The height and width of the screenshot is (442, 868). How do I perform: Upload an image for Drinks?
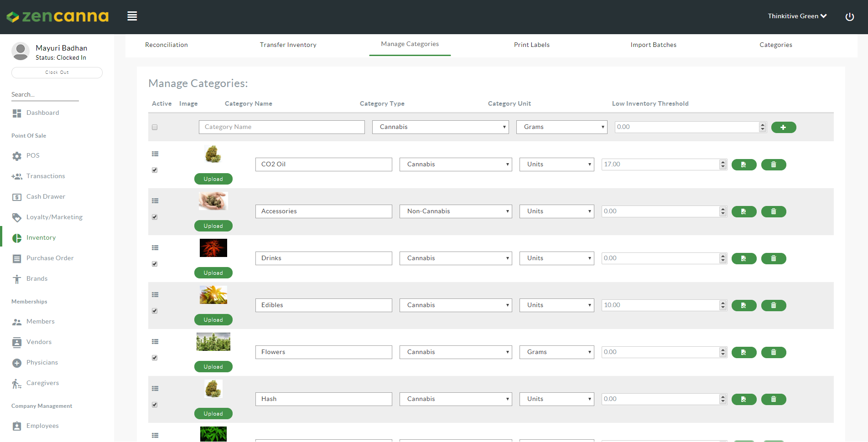pos(213,273)
